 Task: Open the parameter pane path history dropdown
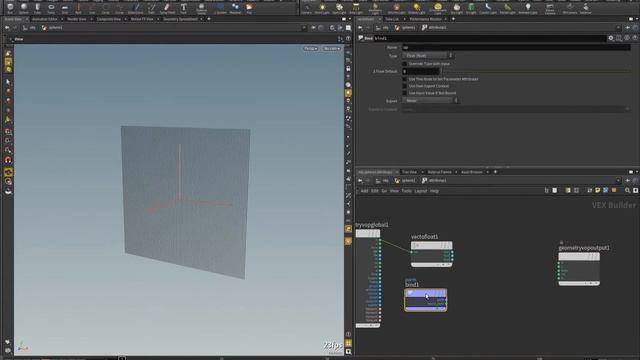click(618, 27)
